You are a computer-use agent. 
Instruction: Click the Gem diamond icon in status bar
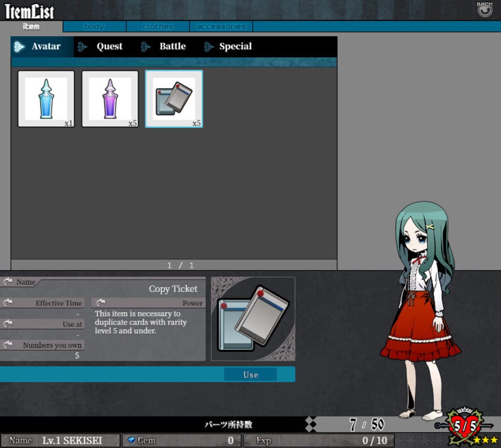[x=132, y=440]
